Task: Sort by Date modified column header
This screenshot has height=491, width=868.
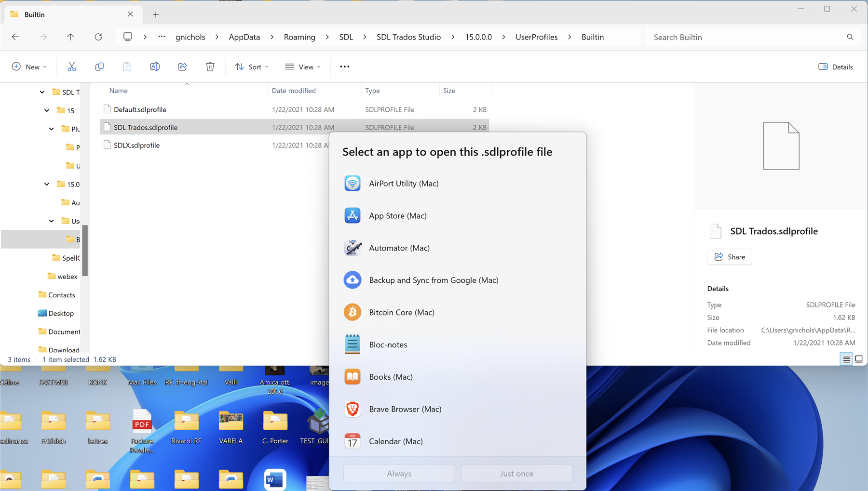Action: [294, 91]
